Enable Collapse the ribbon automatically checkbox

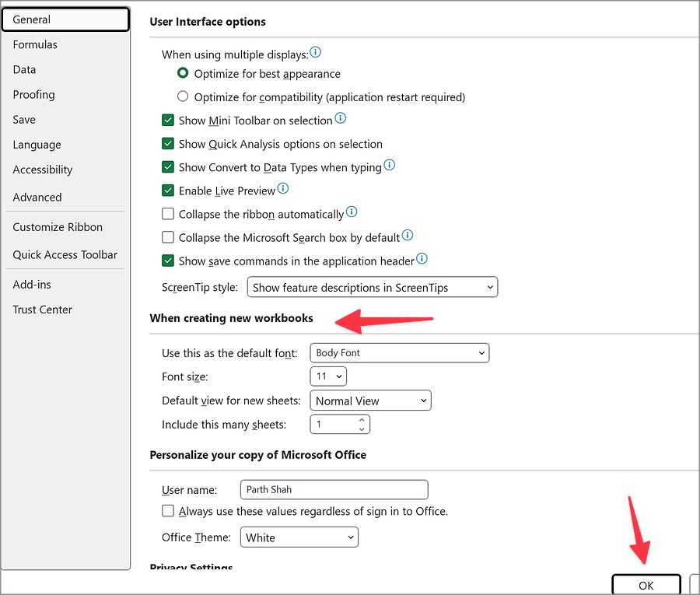(168, 214)
